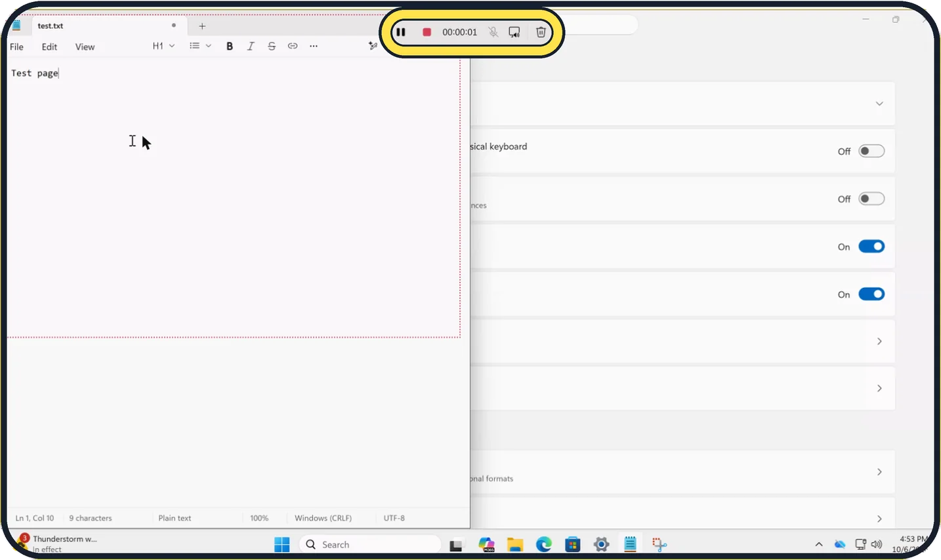Image resolution: width=941 pixels, height=560 pixels.
Task: Click the UTF-8 encoding in status bar
Action: point(394,518)
